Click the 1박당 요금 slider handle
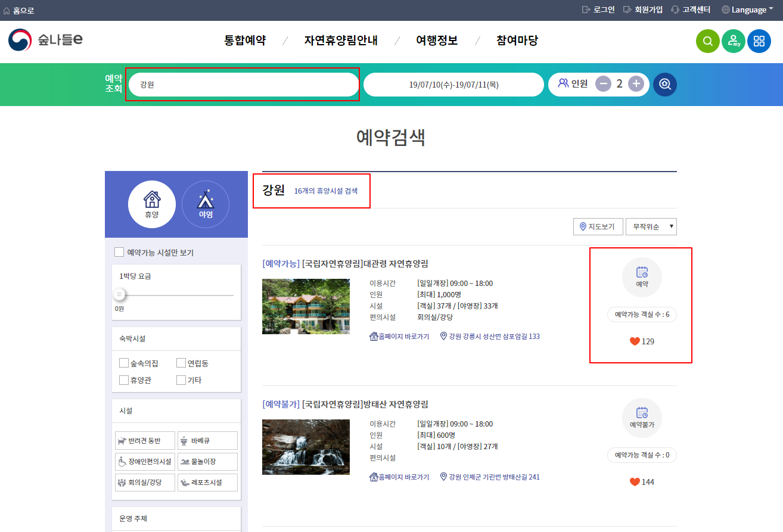 pyautogui.click(x=120, y=294)
